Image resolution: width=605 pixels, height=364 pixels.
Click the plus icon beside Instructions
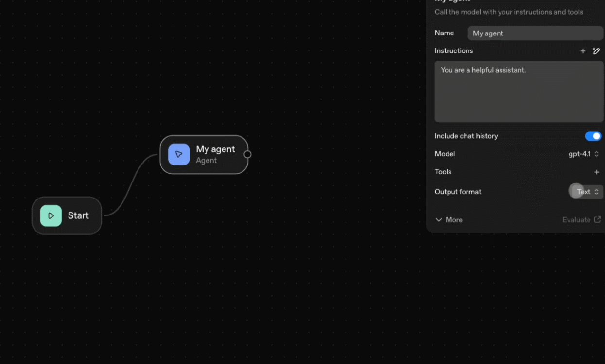583,51
